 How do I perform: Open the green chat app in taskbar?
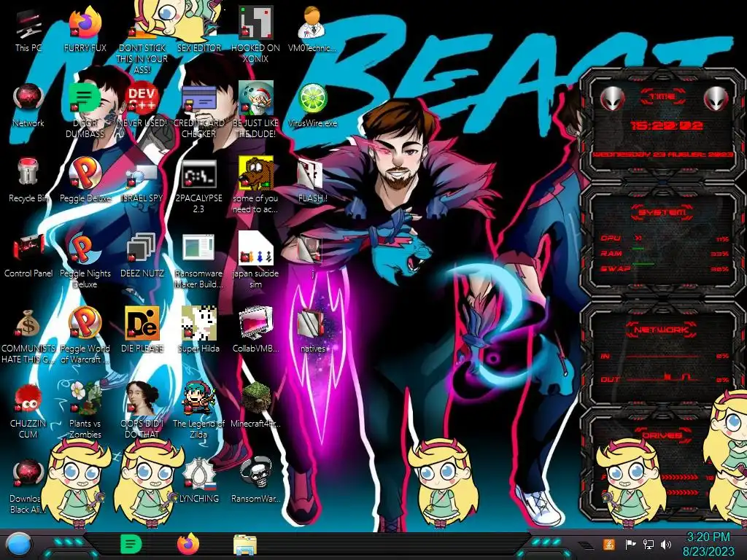(x=131, y=544)
